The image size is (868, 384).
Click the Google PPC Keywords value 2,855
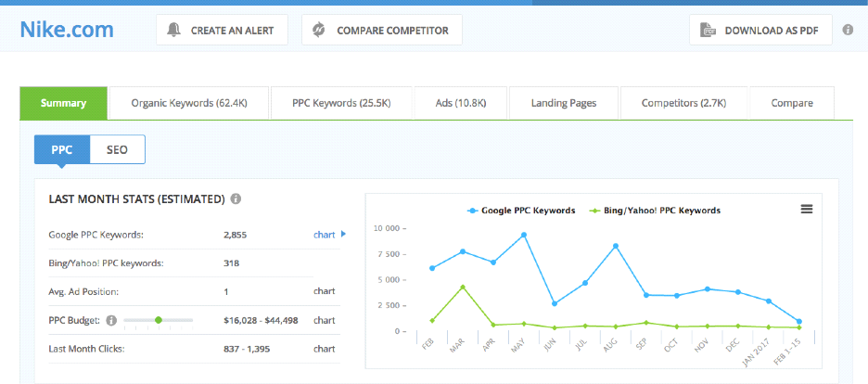tap(236, 235)
